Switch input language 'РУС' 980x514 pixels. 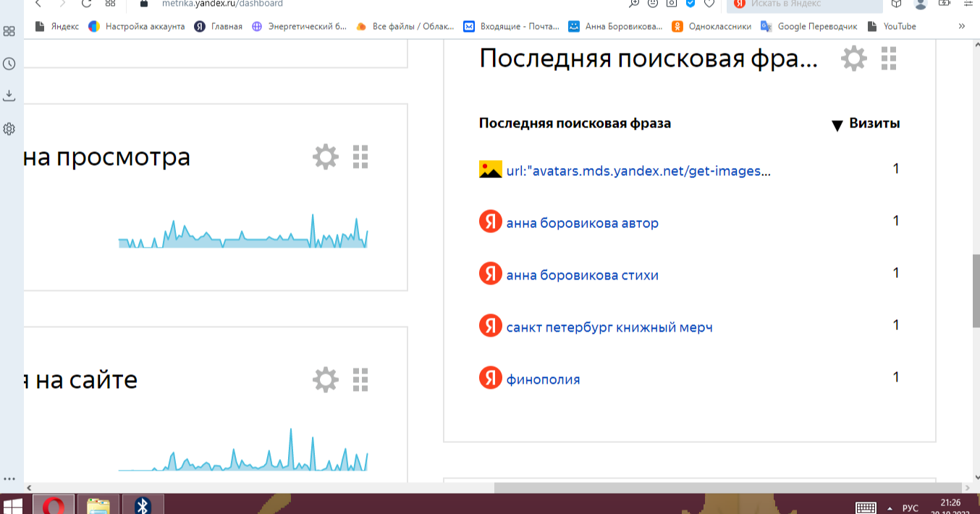pos(911,508)
